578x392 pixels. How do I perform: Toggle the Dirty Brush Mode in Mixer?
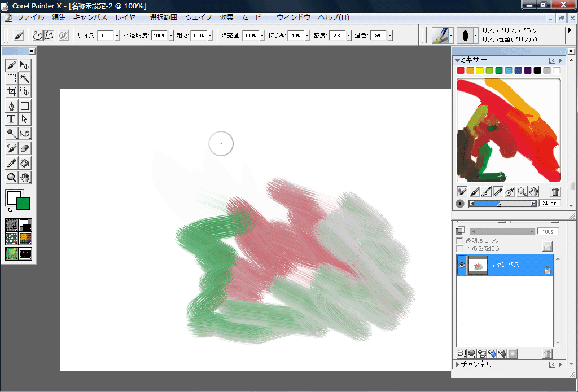coord(462,192)
